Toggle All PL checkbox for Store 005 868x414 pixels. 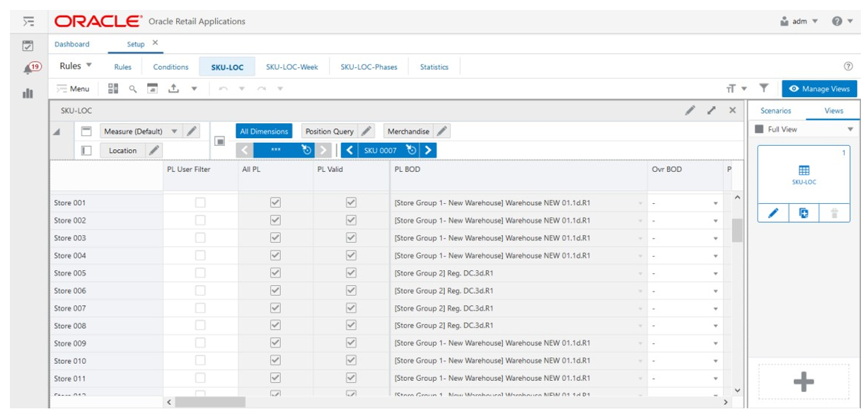[x=277, y=273]
